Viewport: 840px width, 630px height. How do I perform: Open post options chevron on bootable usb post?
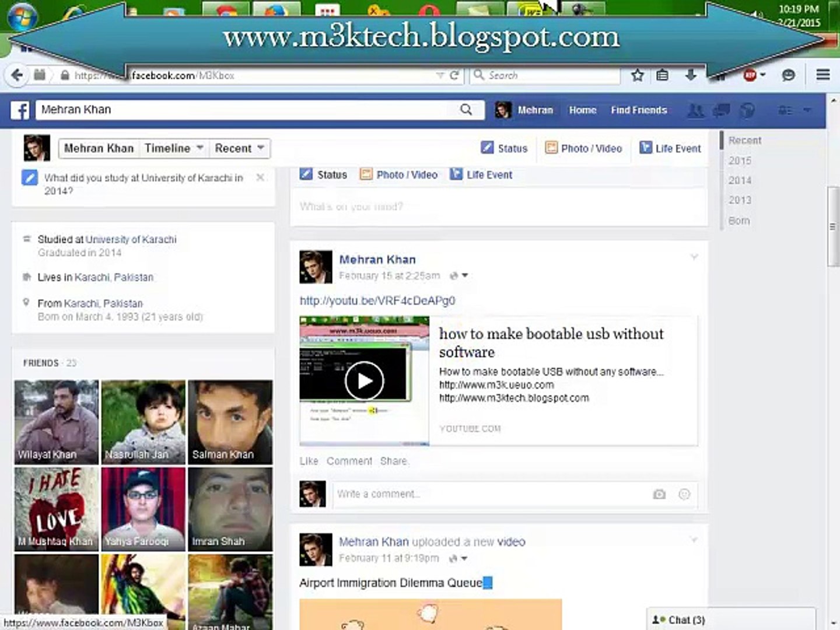(x=694, y=257)
